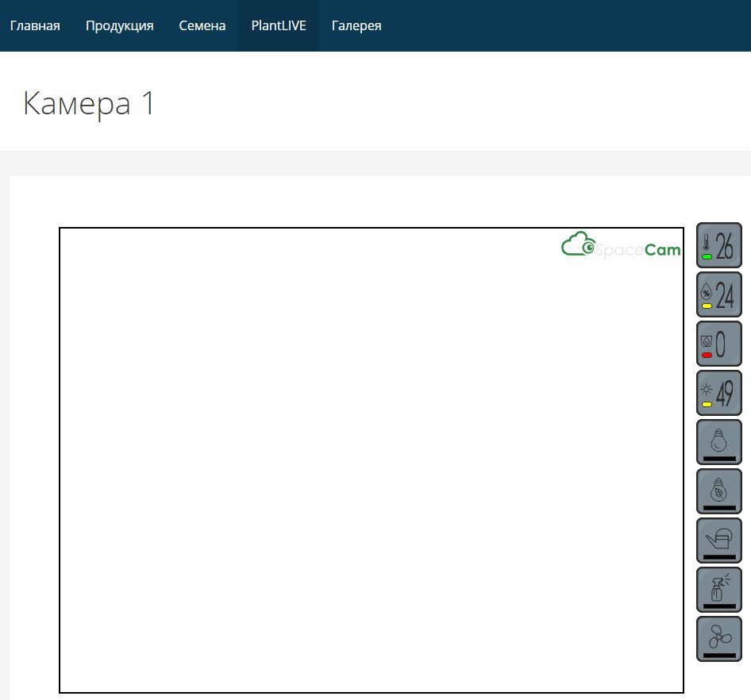Go to the Семена page

click(202, 25)
